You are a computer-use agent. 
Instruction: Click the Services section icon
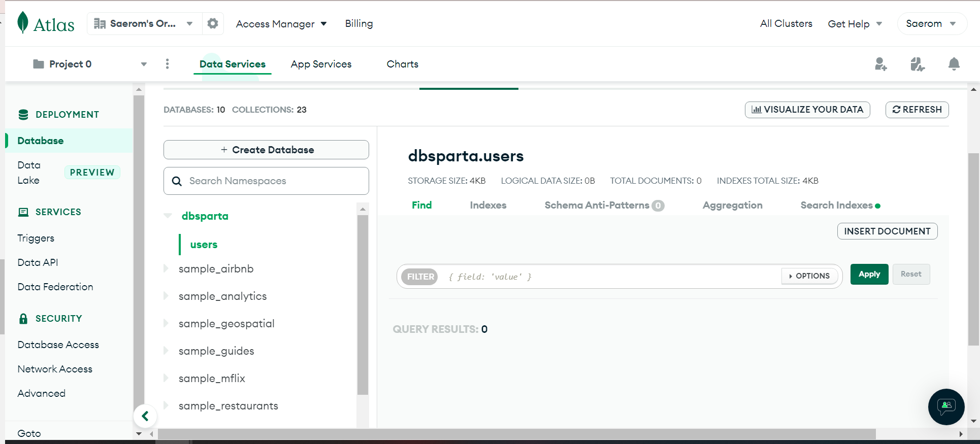23,212
